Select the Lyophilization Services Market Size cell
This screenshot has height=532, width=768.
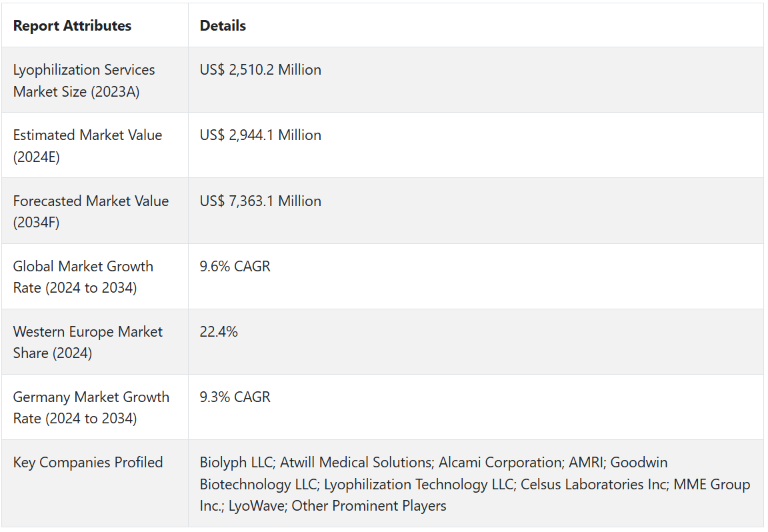tap(84, 81)
